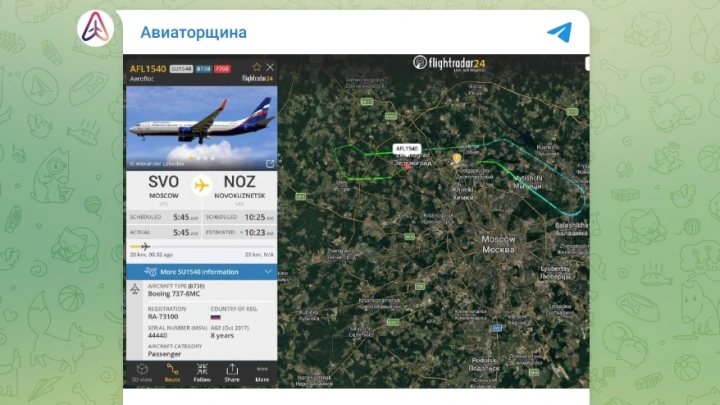Open the Авиаторщина channel avatar
Image resolution: width=720 pixels, height=405 pixels.
(96, 28)
